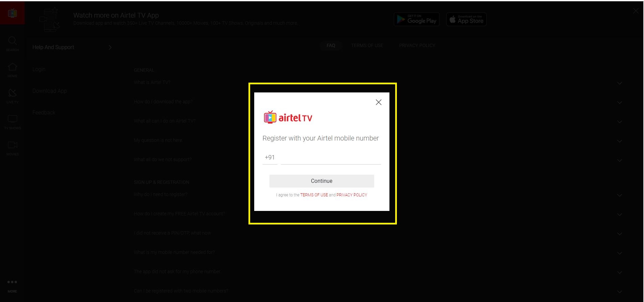Click 'I did not receive a PIN/OTP, what now' text
The image size is (644, 302).
(172, 233)
